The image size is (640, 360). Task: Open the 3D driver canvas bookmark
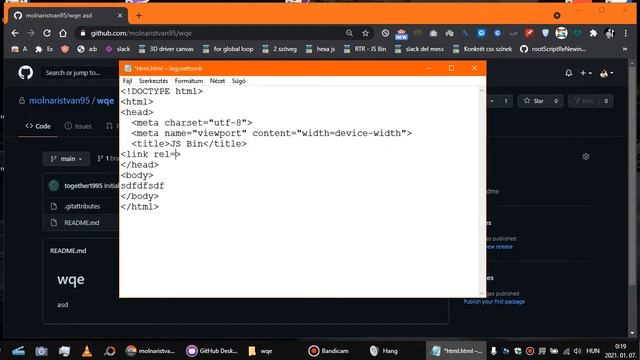point(166,49)
